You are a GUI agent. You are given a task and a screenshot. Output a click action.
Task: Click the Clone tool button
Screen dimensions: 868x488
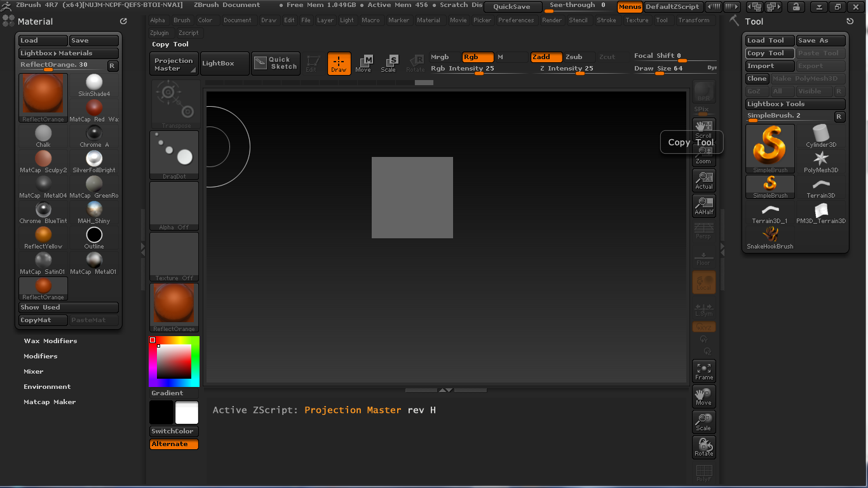coord(757,79)
